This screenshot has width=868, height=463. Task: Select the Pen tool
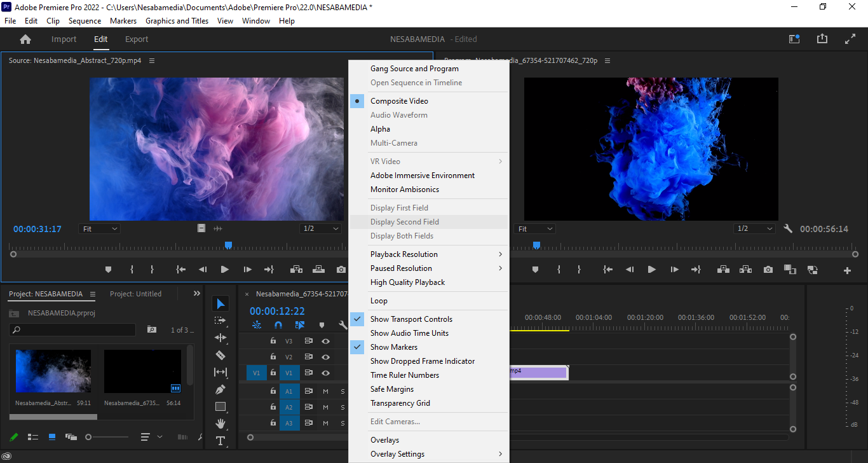(x=220, y=389)
